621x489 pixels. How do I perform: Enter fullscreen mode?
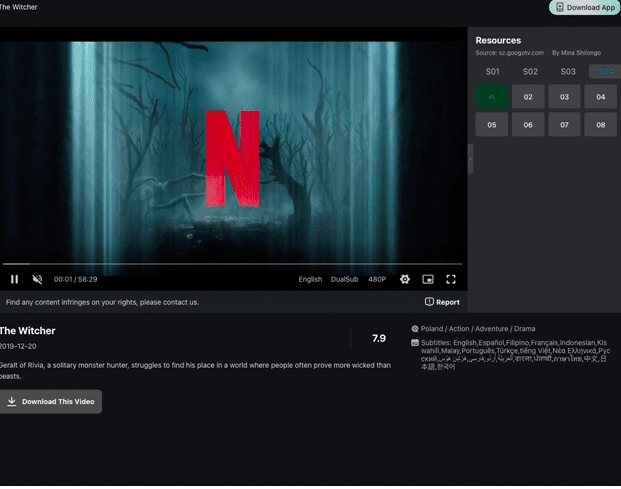(x=451, y=280)
